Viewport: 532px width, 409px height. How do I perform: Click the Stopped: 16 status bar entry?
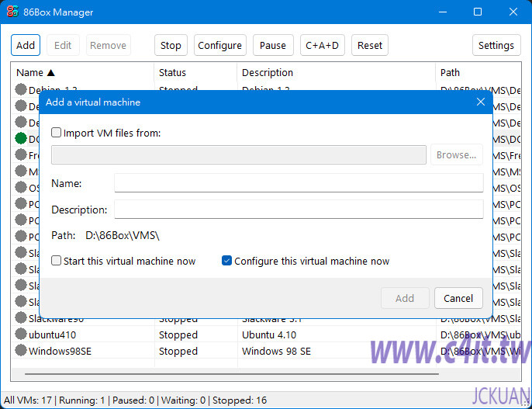[240, 400]
